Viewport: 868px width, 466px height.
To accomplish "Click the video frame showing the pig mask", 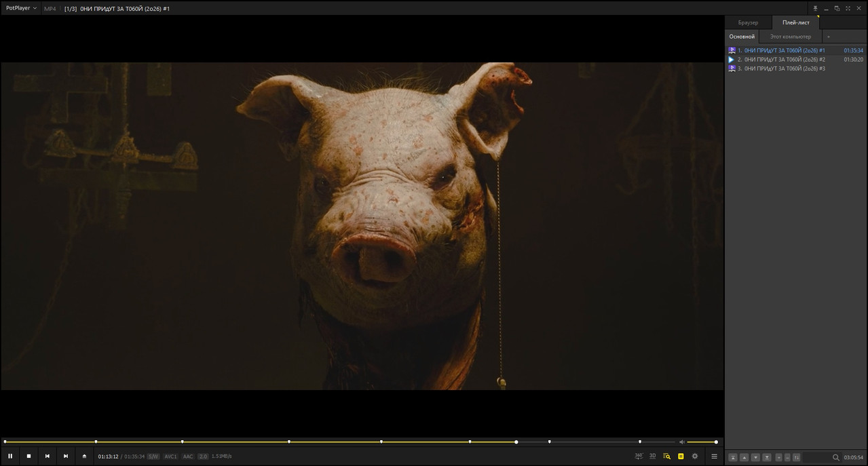I will [362, 226].
